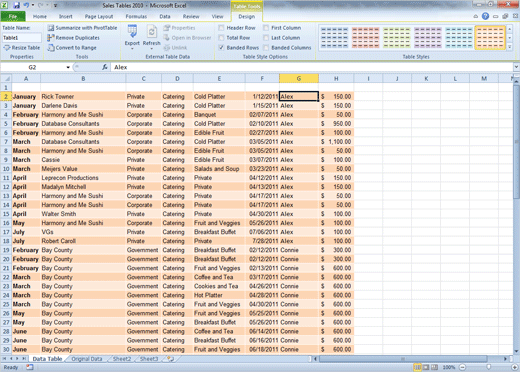Select the 1,100.00 amount cell

click(336, 142)
